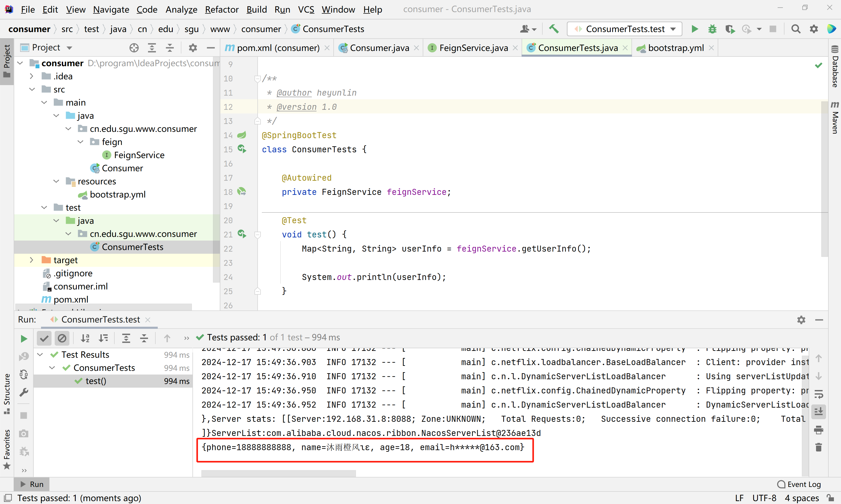Open the Refactor menu
Viewport: 841px width, 504px height.
[x=222, y=9]
